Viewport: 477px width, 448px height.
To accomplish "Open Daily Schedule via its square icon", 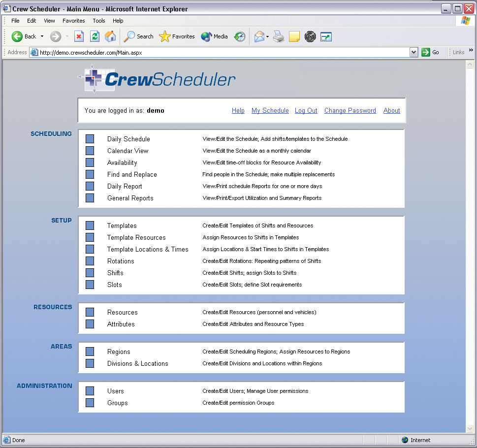I will click(x=90, y=139).
